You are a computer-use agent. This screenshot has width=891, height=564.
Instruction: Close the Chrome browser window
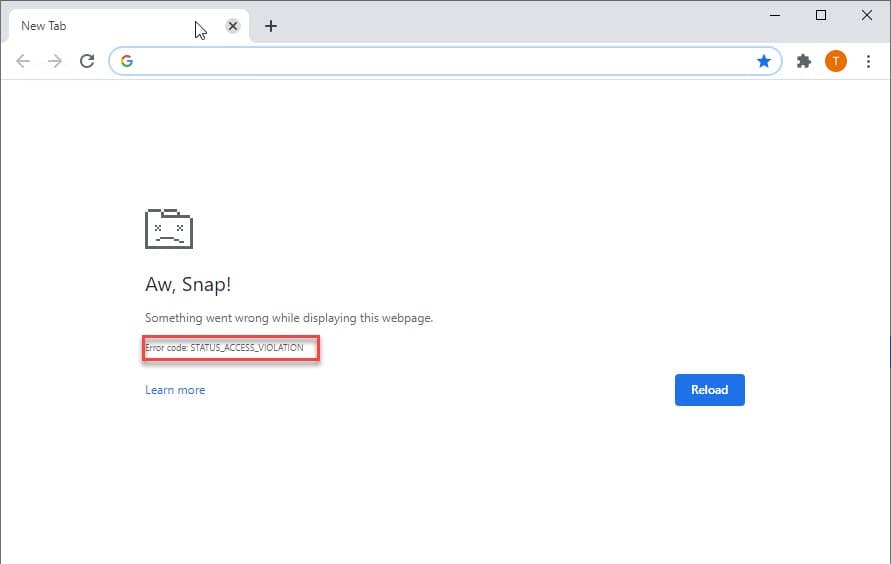click(866, 15)
